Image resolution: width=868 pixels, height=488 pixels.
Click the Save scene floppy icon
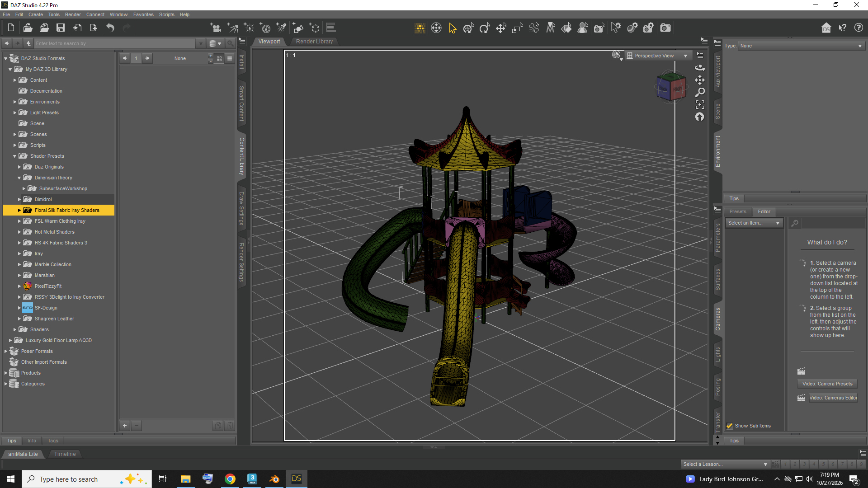coord(60,28)
